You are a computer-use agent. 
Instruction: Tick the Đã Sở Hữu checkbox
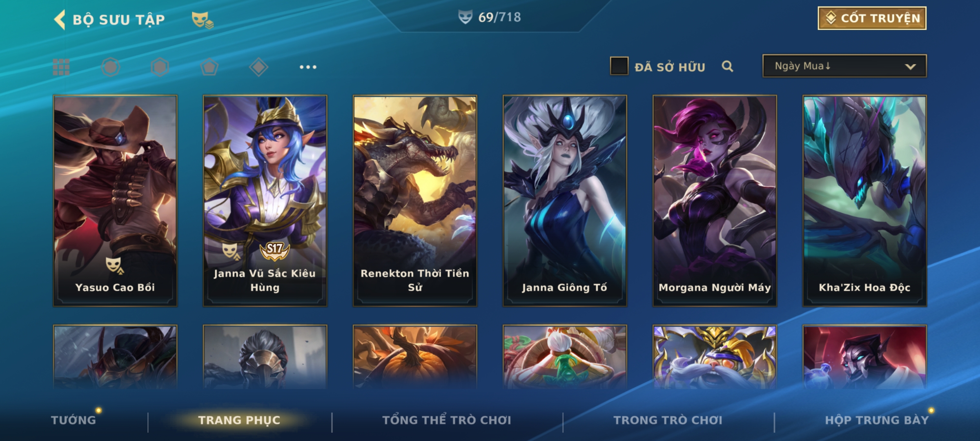click(619, 66)
